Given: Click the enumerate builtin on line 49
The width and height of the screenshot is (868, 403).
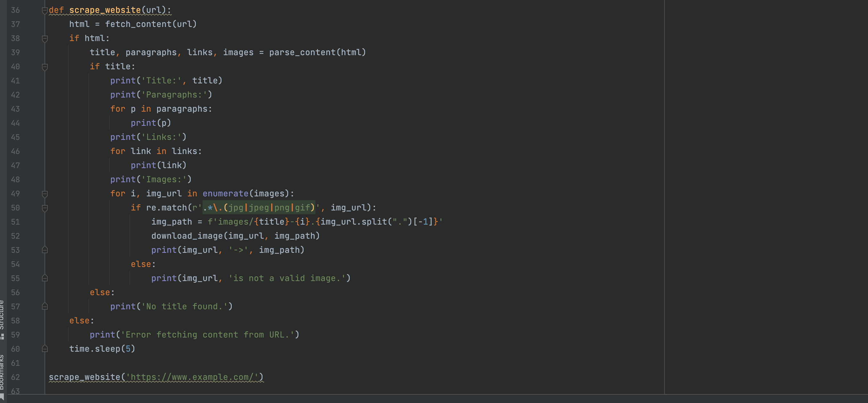Looking at the screenshot, I should click(225, 193).
